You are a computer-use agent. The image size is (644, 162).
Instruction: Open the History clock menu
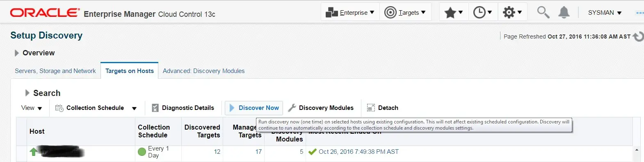click(482, 12)
